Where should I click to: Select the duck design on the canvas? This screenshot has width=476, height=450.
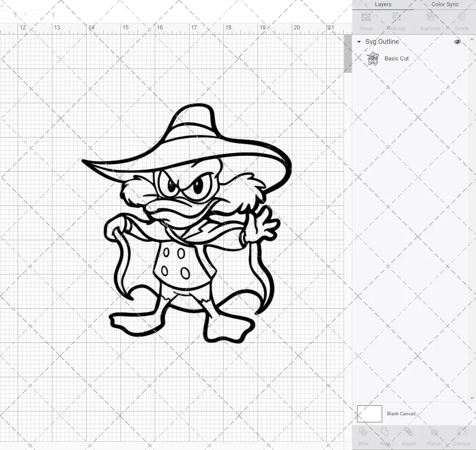click(186, 224)
